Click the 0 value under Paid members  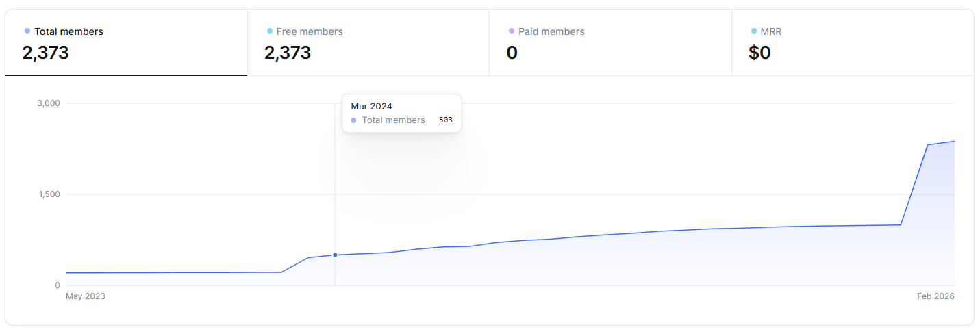coord(512,53)
